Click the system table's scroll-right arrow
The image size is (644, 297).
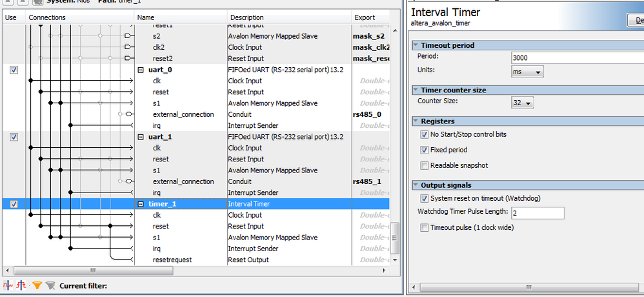click(x=384, y=271)
